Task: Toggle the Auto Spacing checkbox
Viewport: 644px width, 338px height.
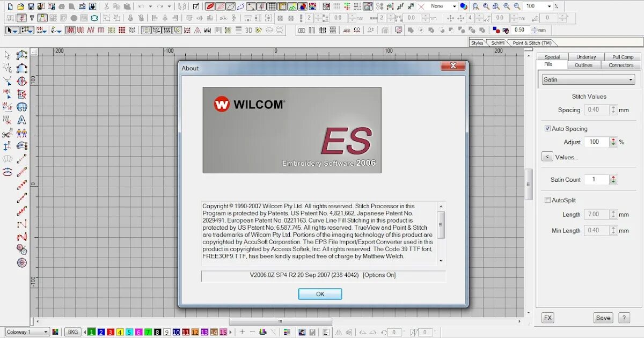Action: click(x=547, y=129)
